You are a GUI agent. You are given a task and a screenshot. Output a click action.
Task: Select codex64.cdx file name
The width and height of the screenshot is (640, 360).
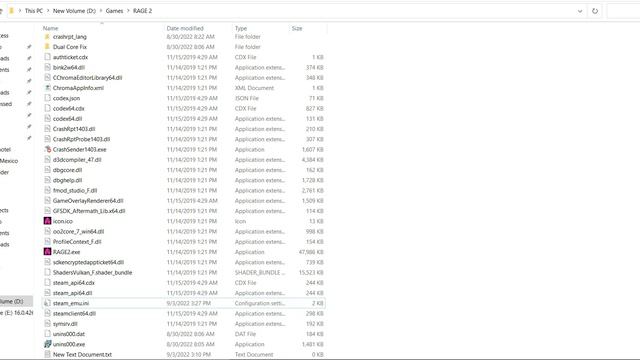coord(69,108)
